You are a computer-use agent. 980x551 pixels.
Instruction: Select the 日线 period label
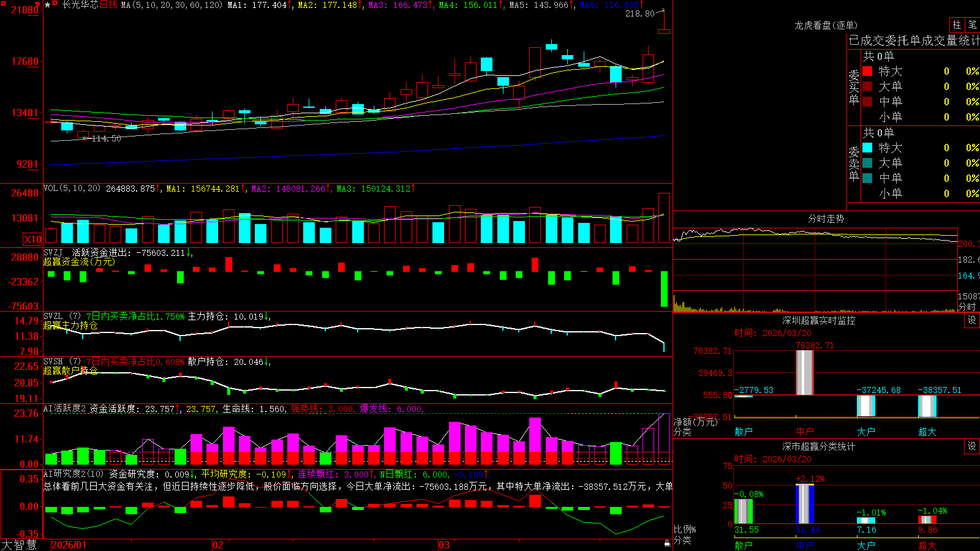pyautogui.click(x=108, y=5)
